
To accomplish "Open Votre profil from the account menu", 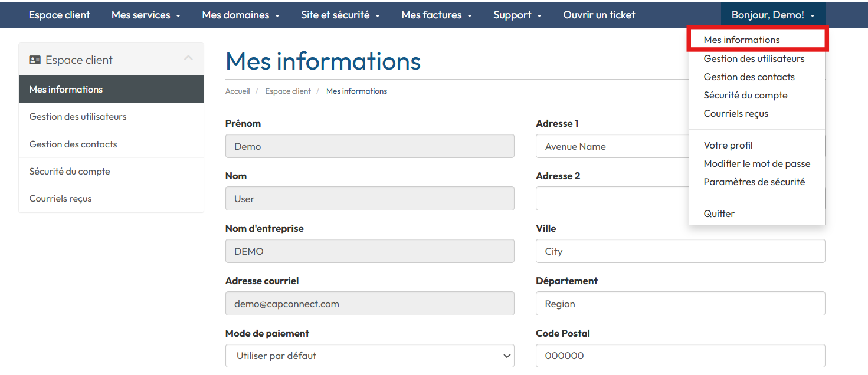I will [x=728, y=145].
